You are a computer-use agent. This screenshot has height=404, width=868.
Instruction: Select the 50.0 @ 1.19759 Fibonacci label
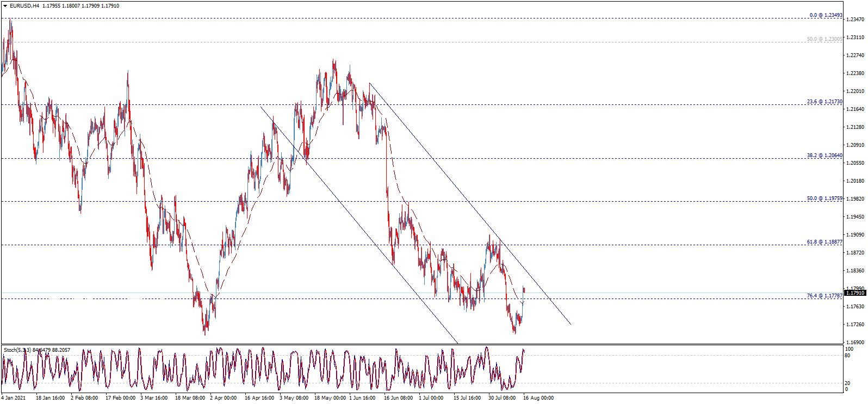(824, 198)
